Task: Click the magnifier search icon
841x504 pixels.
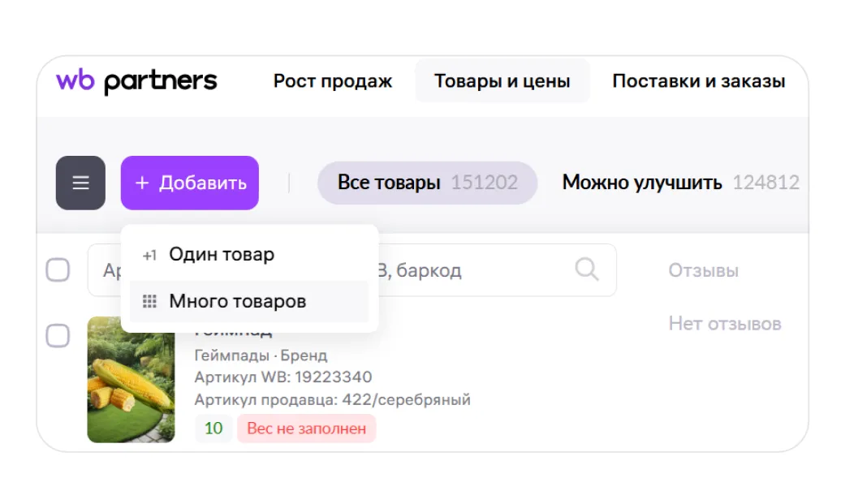Action: pos(586,269)
